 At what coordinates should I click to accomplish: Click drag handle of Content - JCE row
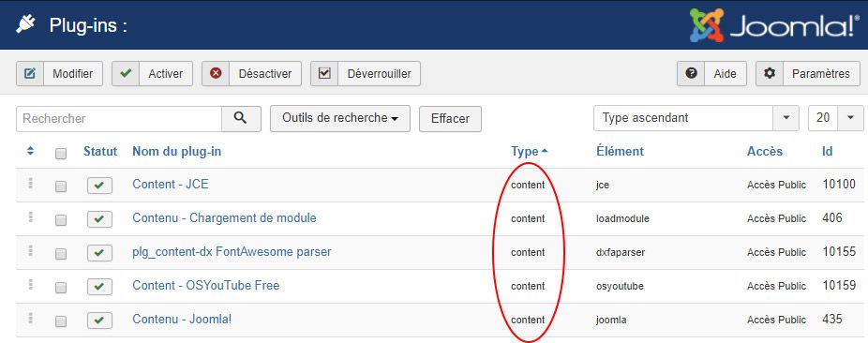30,184
